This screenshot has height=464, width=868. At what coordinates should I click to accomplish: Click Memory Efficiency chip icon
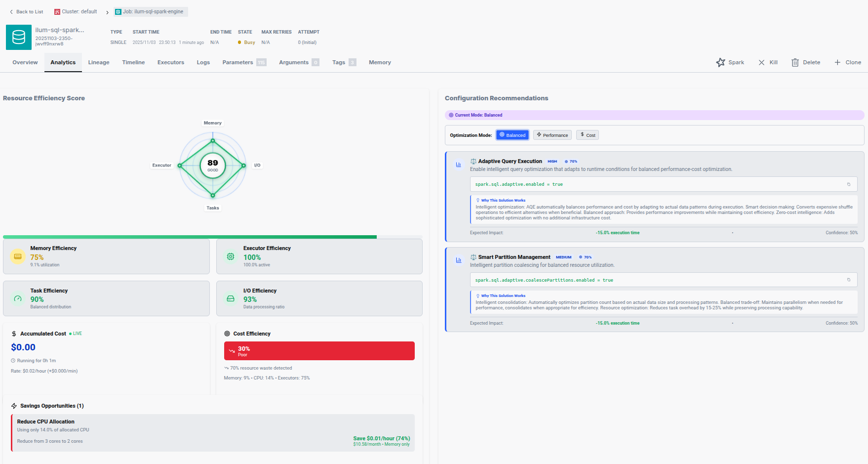tap(18, 256)
